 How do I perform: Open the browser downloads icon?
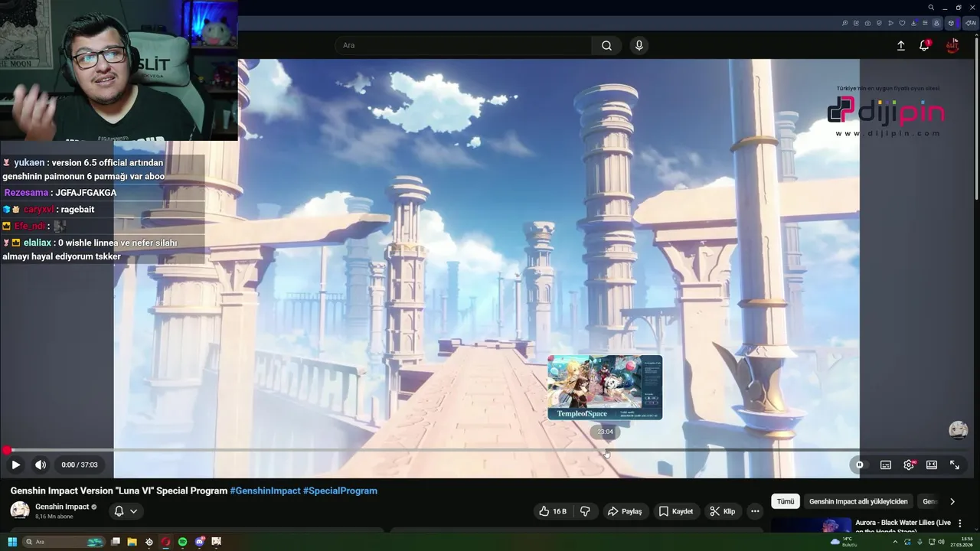[913, 23]
